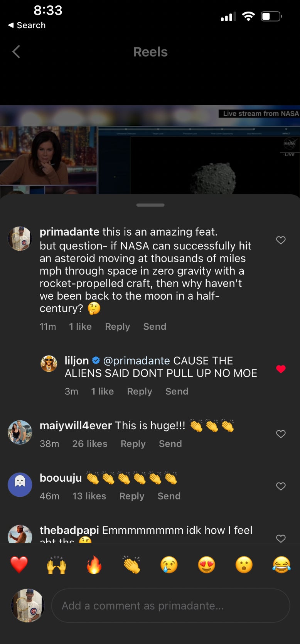
Task: Insert the heart-eyes quick emoji
Action: coord(206,565)
